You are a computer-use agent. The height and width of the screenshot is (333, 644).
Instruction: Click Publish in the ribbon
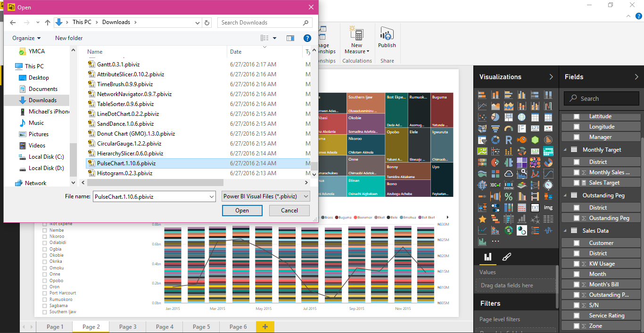point(387,37)
